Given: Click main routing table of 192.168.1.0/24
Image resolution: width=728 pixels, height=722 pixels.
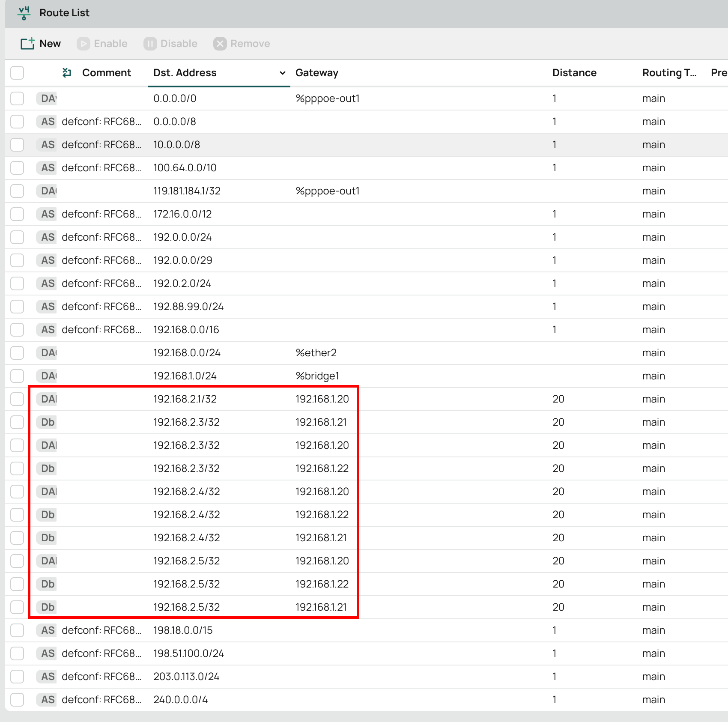Looking at the screenshot, I should pos(653,376).
